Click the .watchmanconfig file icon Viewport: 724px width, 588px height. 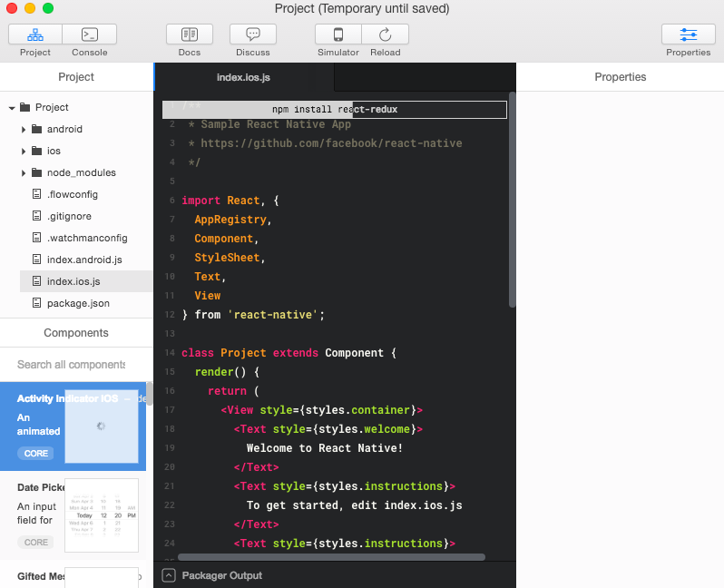coord(36,238)
